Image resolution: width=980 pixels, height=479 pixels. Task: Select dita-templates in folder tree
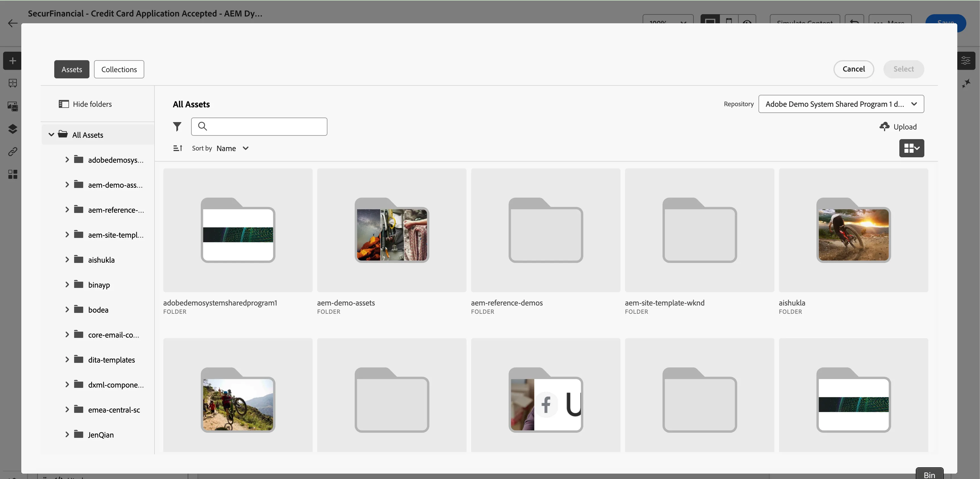tap(111, 359)
